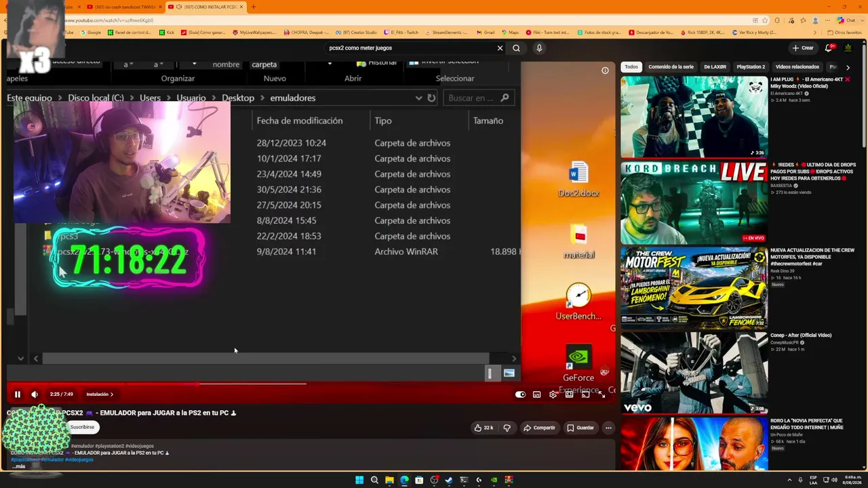The width and height of the screenshot is (868, 488).
Task: Show more filter chips with the arrow
Action: [848, 67]
